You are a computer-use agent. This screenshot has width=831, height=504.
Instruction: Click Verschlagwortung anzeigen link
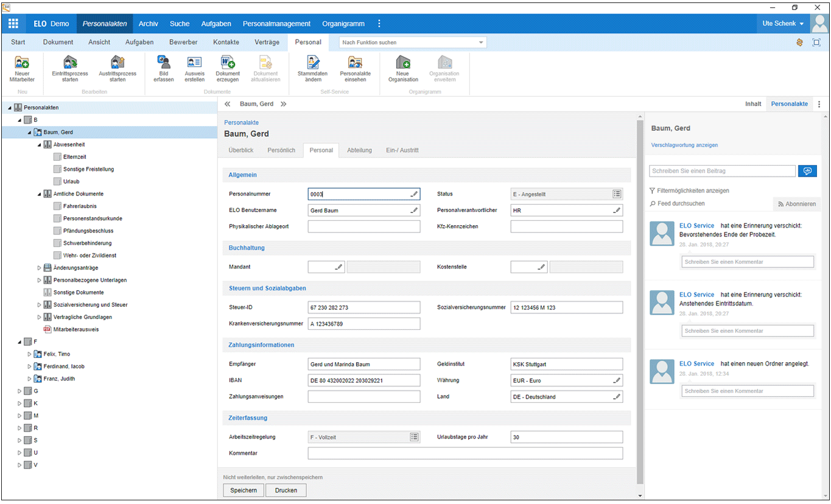(x=684, y=145)
